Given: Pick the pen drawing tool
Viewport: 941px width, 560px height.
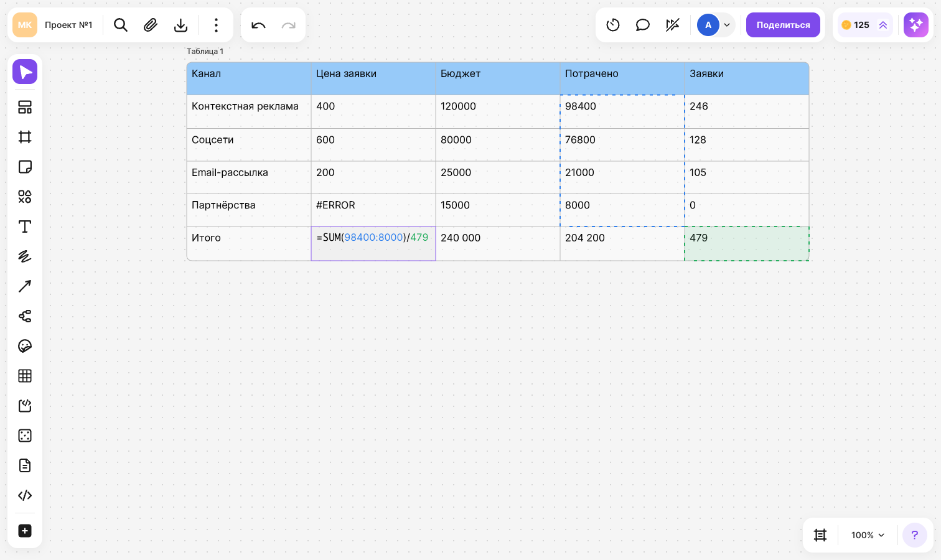Looking at the screenshot, I should pos(25,256).
